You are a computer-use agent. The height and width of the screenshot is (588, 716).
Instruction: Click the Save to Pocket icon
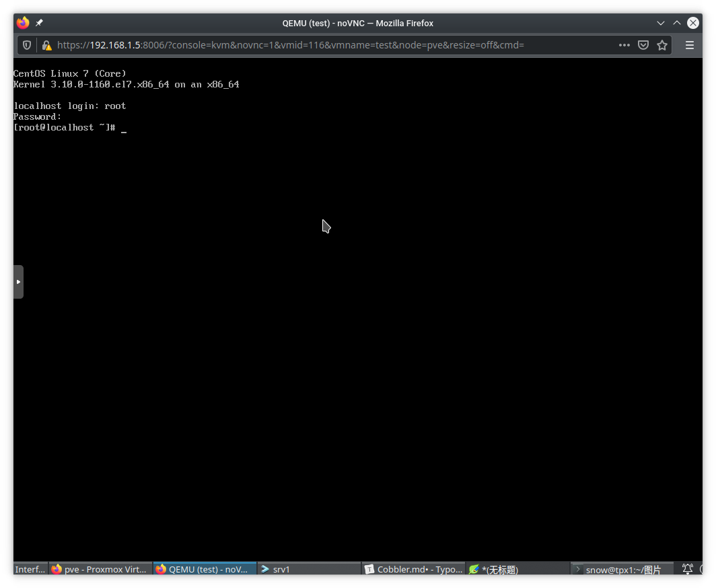(x=643, y=45)
